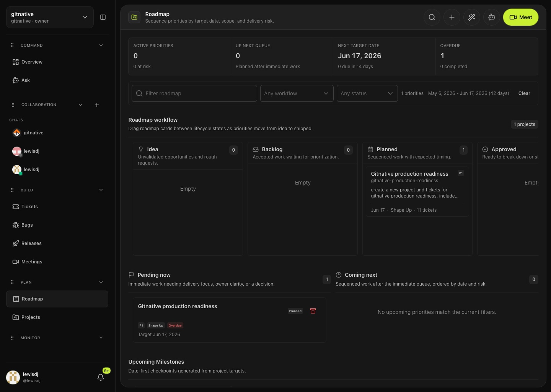
Task: Click the Projects folder icon
Action: (x=16, y=317)
